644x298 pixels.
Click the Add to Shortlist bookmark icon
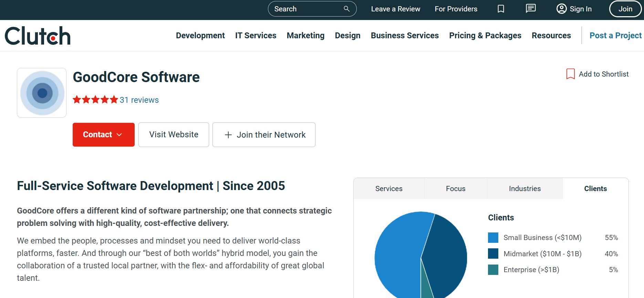pos(570,74)
